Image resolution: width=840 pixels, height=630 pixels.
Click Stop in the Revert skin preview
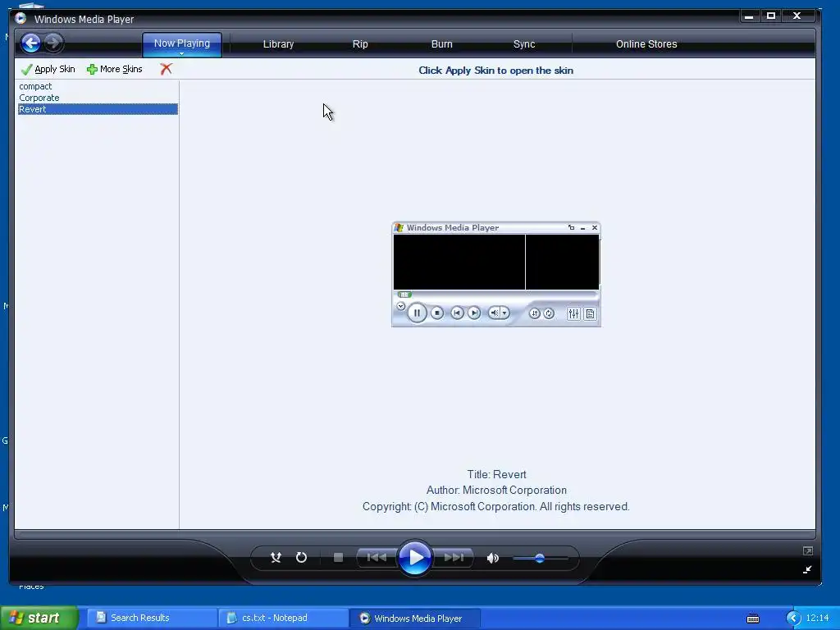click(x=437, y=313)
